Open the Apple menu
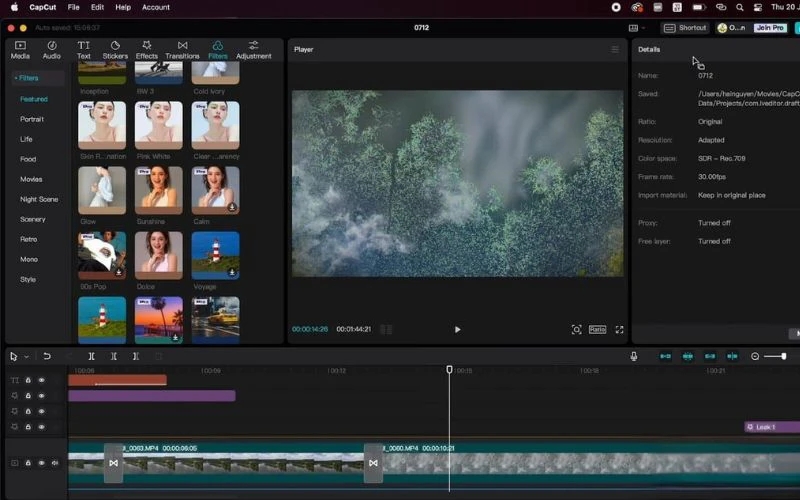The image size is (800, 500). click(14, 7)
